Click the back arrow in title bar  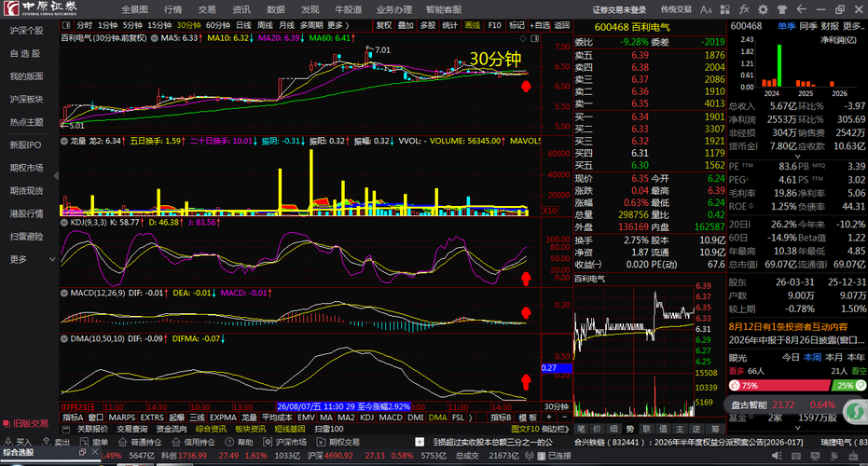pos(801,9)
